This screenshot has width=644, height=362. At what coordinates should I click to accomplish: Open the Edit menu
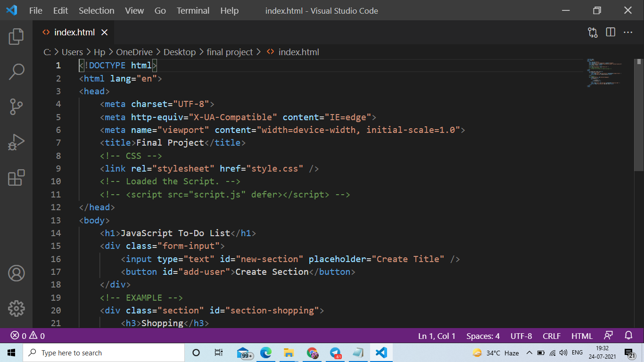tap(61, 10)
